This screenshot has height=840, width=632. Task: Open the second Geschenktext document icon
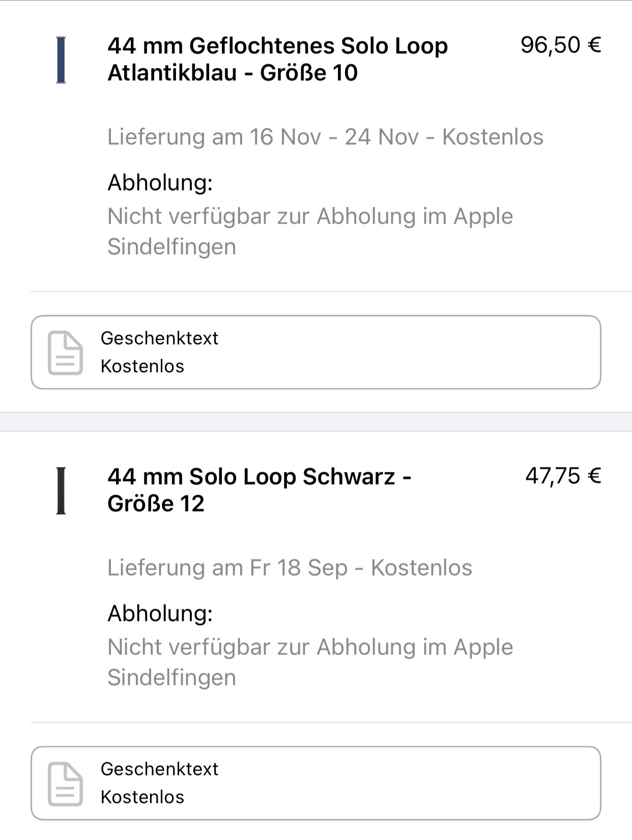[65, 784]
